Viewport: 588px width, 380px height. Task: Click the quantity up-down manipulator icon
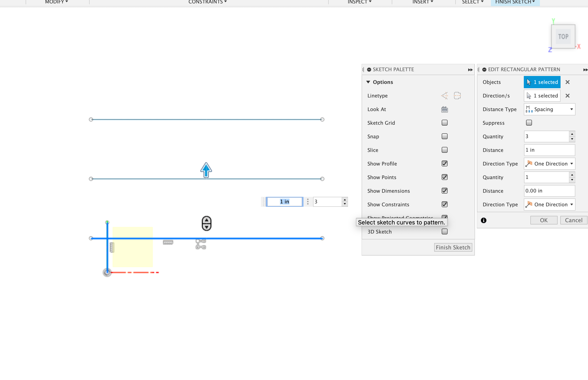pos(206,223)
